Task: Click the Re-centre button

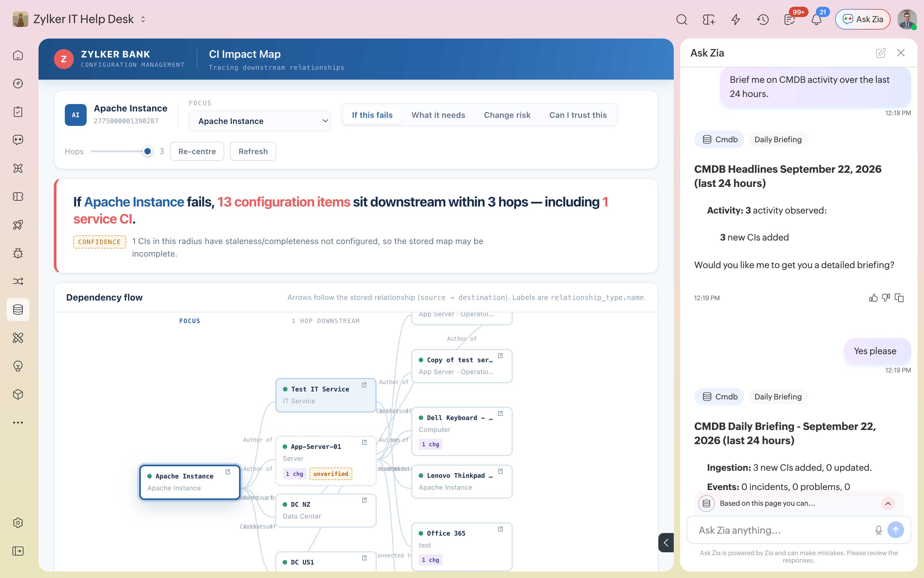Action: tap(197, 151)
